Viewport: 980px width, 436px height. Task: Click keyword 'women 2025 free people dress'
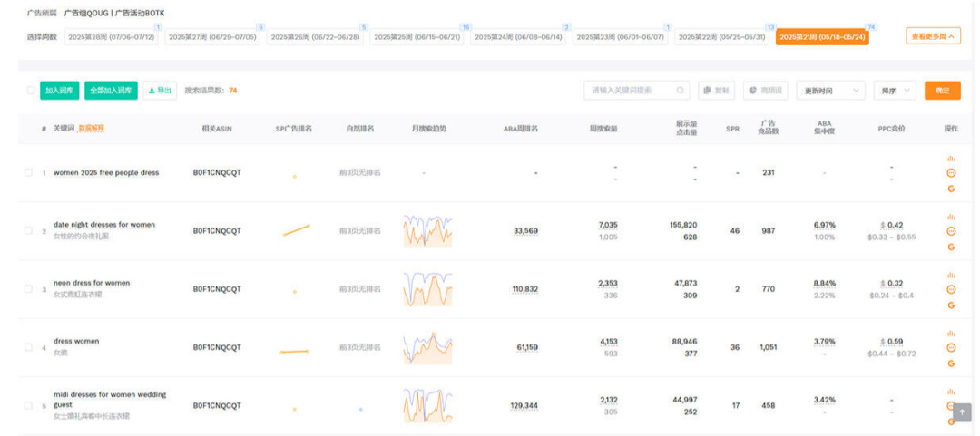[x=106, y=172]
